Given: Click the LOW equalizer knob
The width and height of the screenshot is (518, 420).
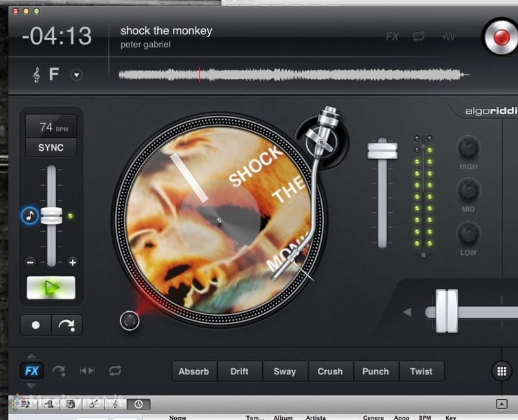Looking at the screenshot, I should tap(468, 233).
